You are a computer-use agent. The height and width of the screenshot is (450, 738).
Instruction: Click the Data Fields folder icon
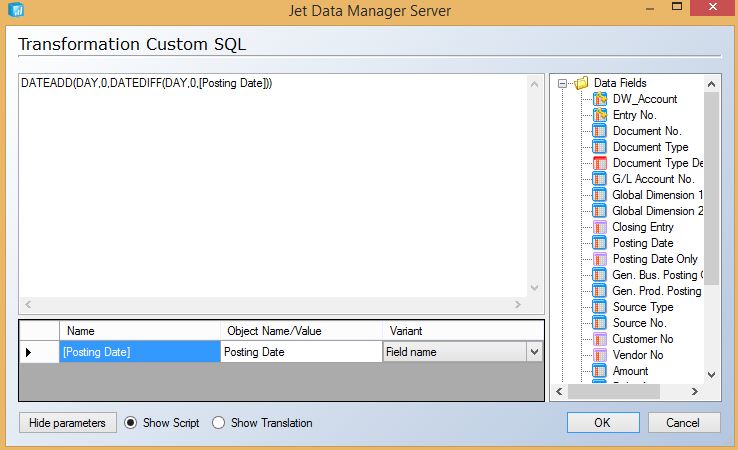[581, 83]
